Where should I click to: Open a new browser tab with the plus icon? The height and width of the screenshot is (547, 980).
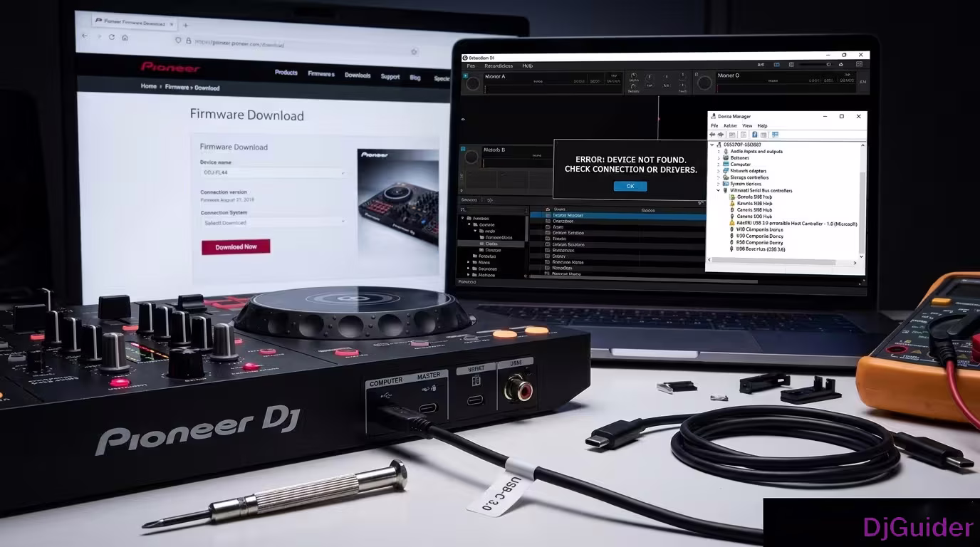tap(185, 26)
